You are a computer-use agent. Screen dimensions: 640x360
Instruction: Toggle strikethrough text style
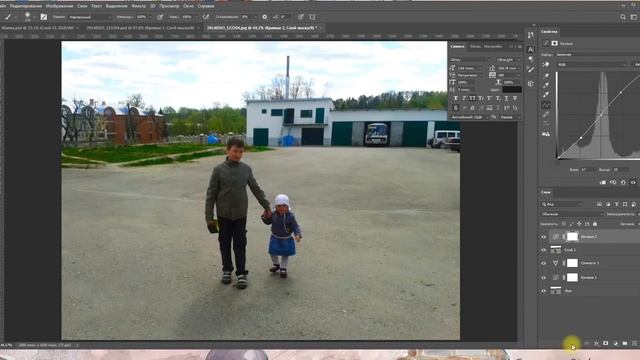[x=515, y=98]
